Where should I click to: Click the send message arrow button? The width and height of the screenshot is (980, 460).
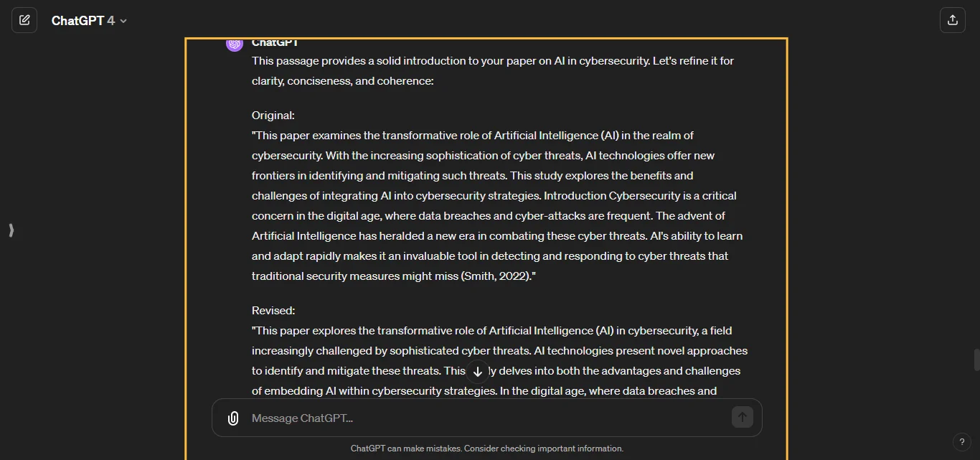[x=743, y=417]
